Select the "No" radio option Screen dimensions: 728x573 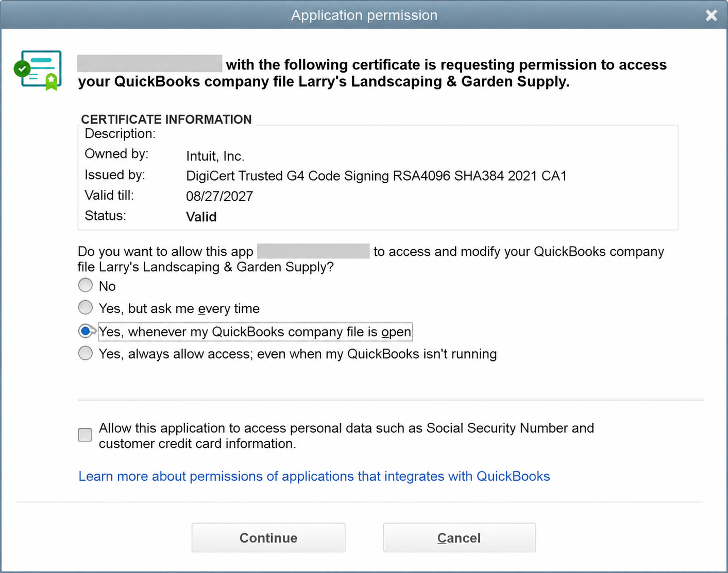pyautogui.click(x=86, y=285)
